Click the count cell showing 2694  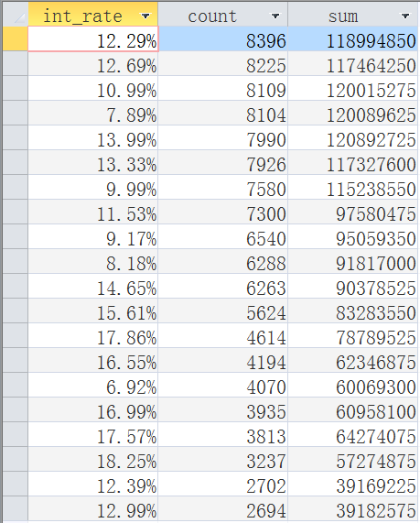(x=223, y=508)
